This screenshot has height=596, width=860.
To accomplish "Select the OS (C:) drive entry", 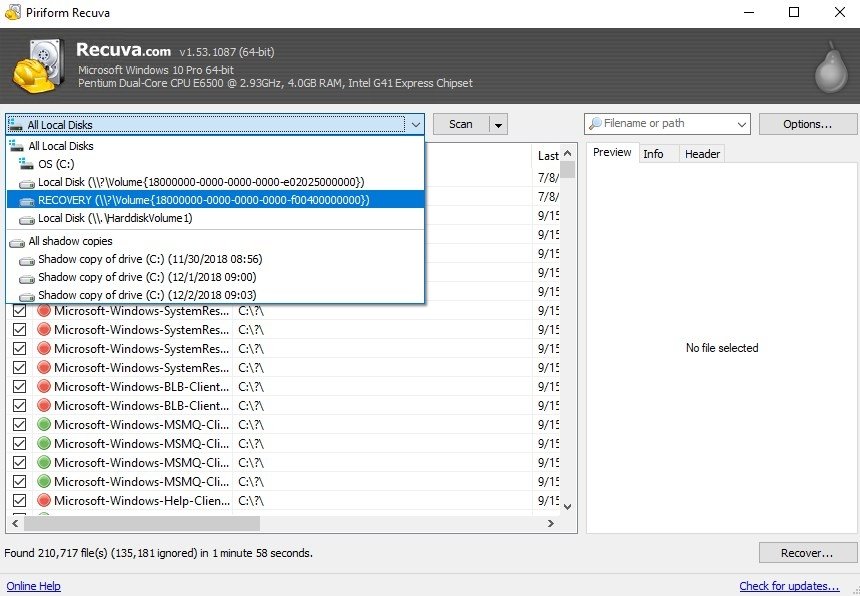I will (215, 164).
